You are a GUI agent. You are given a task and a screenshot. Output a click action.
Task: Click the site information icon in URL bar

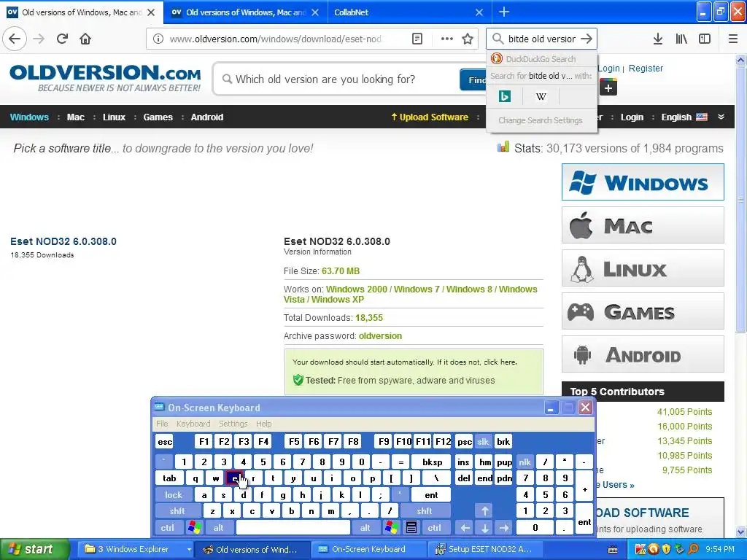coord(158,39)
